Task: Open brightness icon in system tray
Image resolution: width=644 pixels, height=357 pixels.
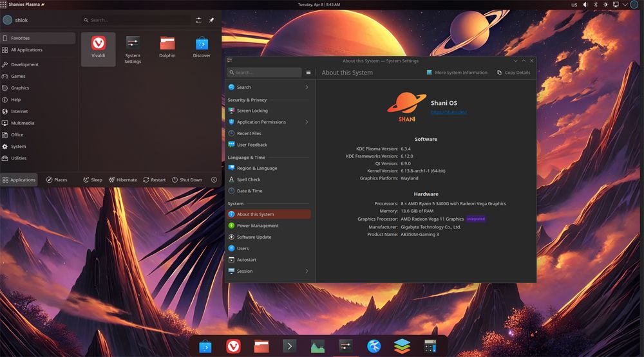Action: tap(605, 5)
